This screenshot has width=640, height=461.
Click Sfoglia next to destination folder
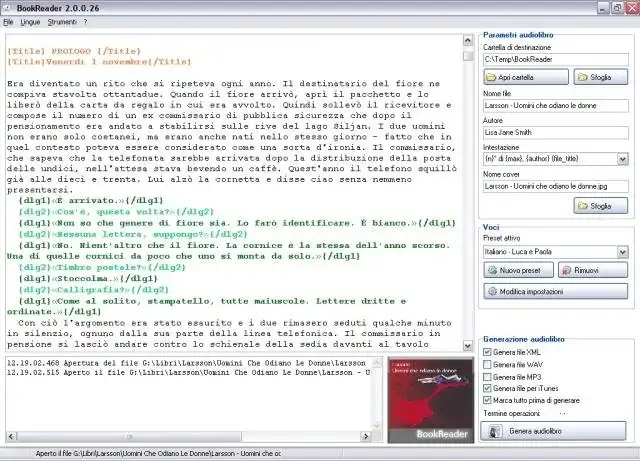(x=600, y=77)
